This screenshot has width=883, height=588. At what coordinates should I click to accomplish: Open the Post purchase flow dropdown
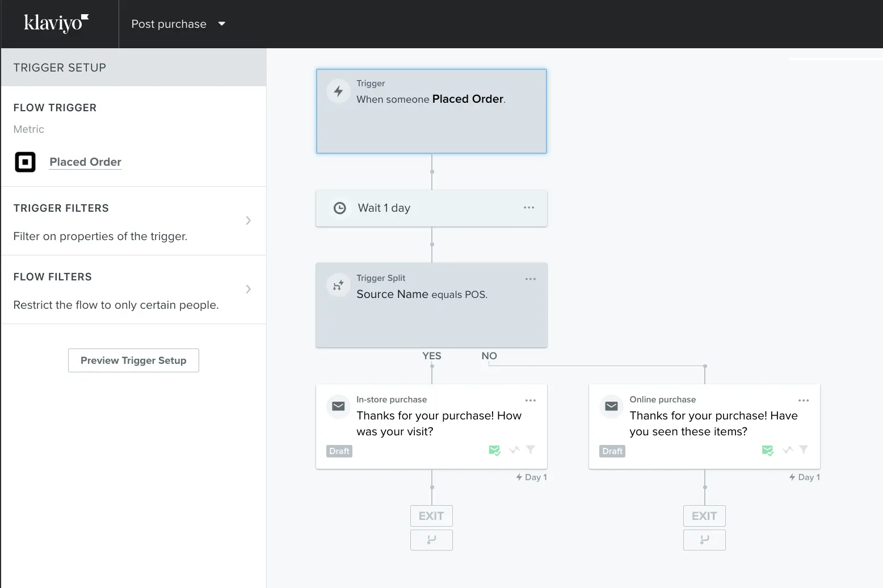pos(178,24)
